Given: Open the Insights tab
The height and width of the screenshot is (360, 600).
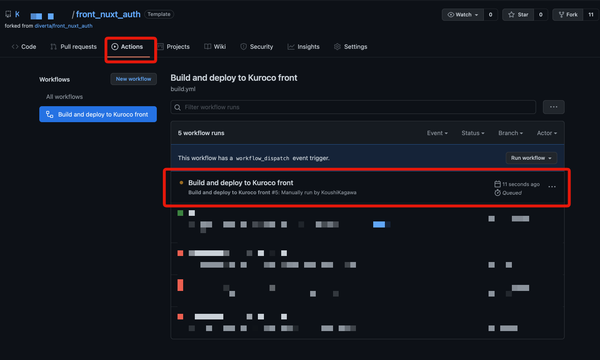Looking at the screenshot, I should point(303,47).
